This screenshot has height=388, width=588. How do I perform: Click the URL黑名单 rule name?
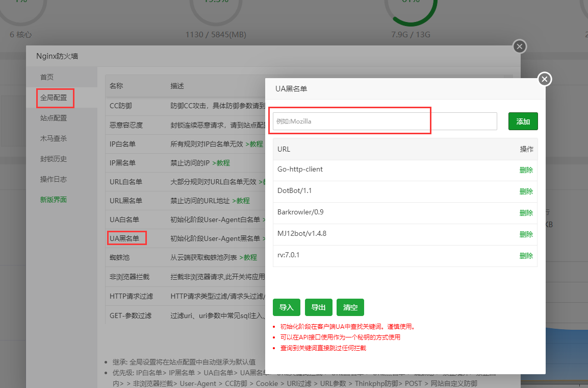(x=126, y=201)
